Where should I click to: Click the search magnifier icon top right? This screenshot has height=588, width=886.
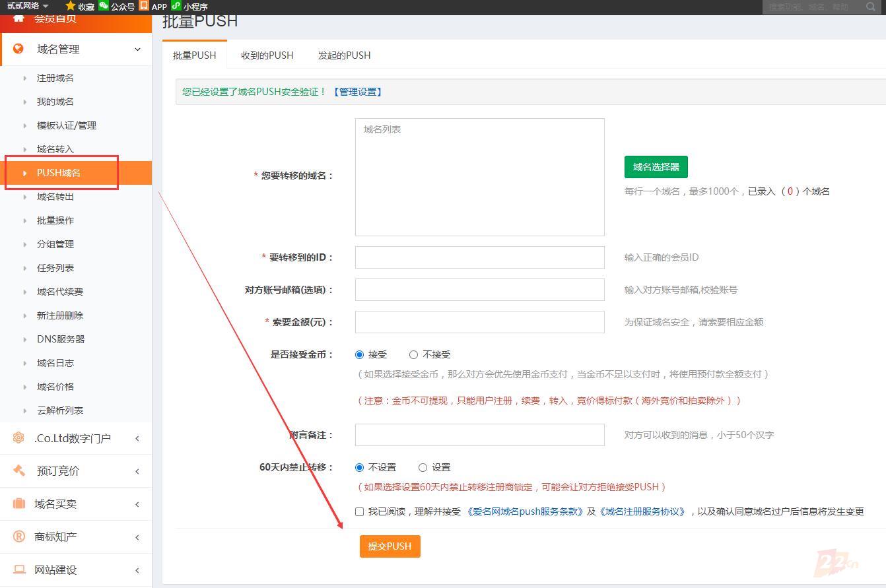(872, 7)
